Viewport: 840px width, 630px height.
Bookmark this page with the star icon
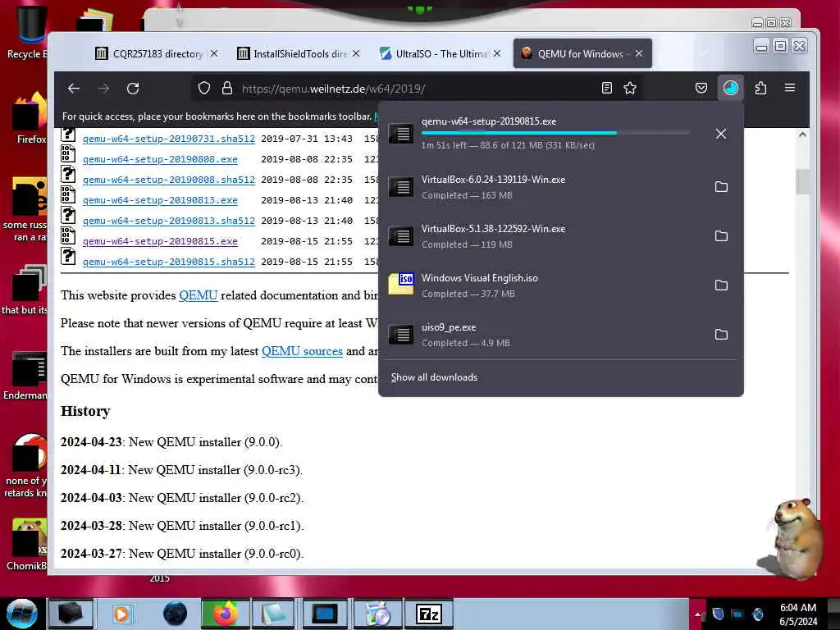(x=630, y=89)
